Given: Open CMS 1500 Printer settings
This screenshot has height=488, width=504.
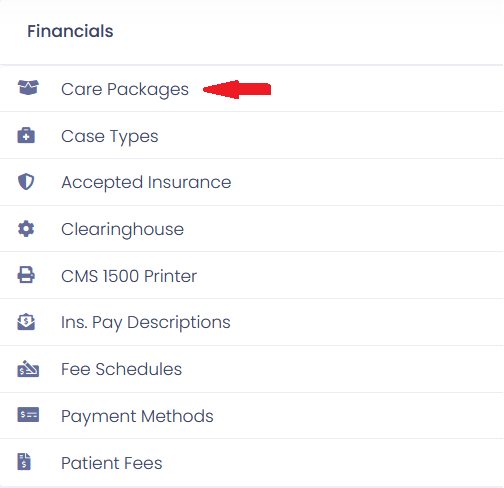Looking at the screenshot, I should 252,275.
